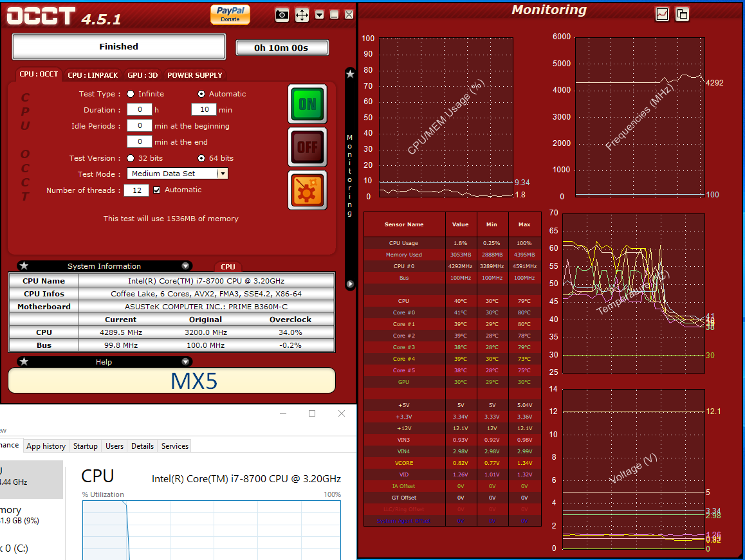Click the Memory Used sensor row
The height and width of the screenshot is (560, 745).
452,255
